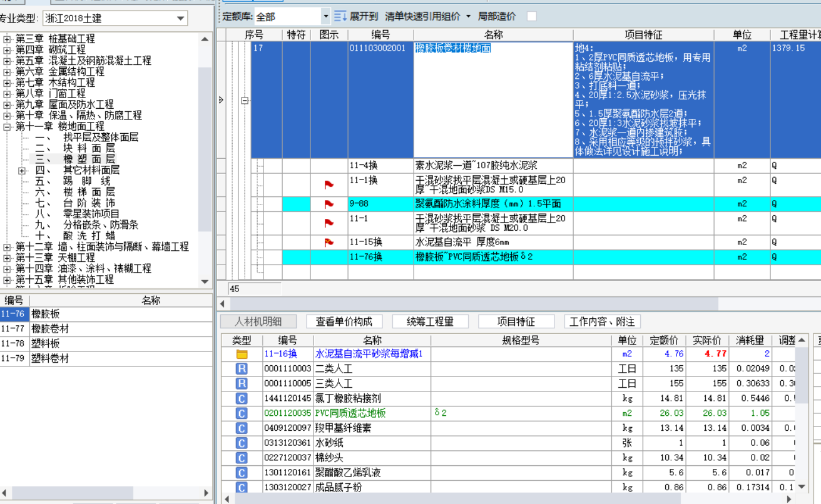Click materials table vertical scrollbar

802,413
